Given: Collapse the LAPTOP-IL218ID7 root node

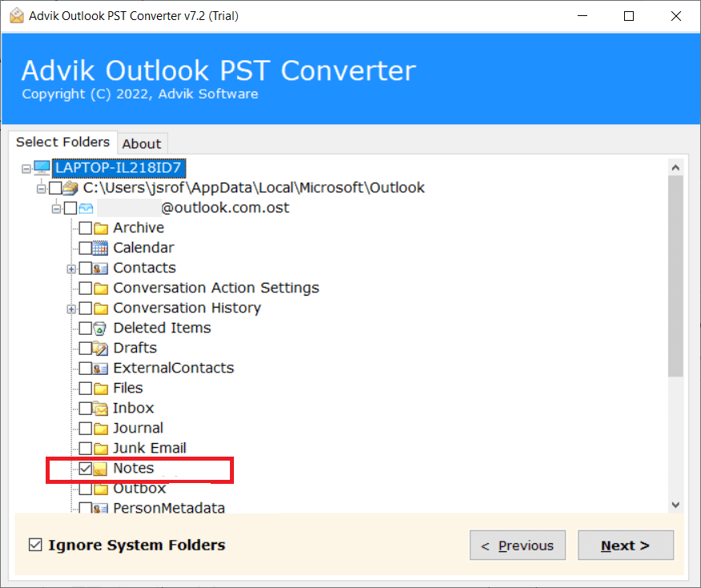Looking at the screenshot, I should point(26,168).
